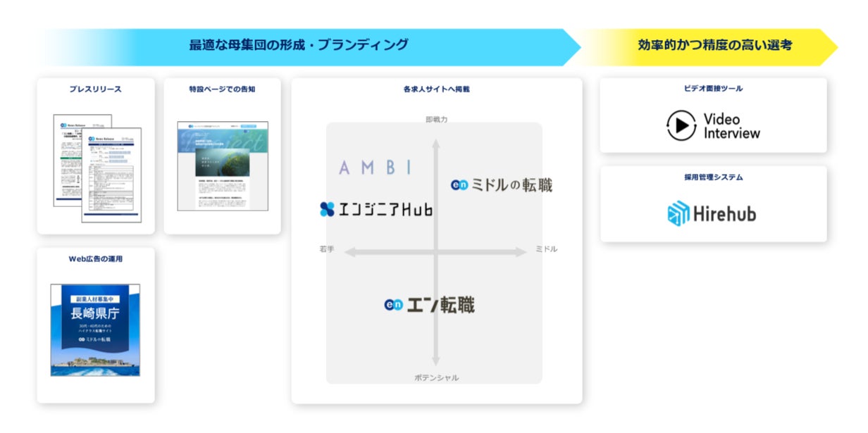Click the エンジニアHub blue logo icon

(x=327, y=209)
